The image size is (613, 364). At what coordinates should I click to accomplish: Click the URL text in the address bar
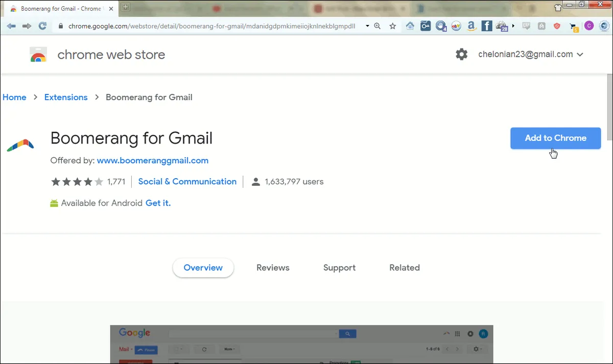pyautogui.click(x=211, y=26)
